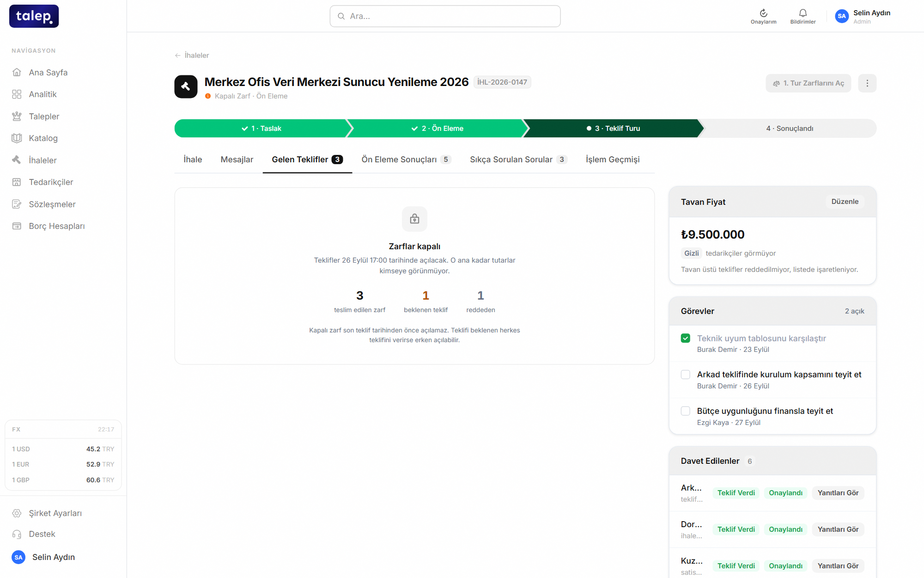Open Selin Aydın profile menu at top
The image size is (924, 578).
coord(863,16)
